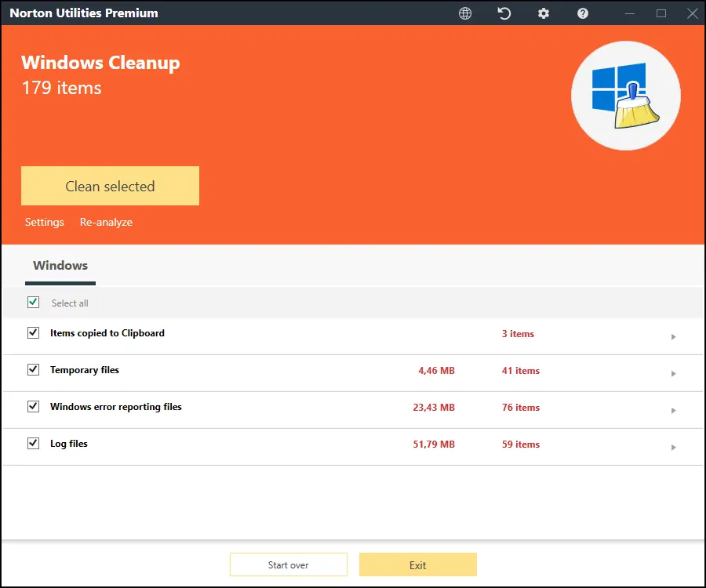
Task: Minimize the Norton Utilities window
Action: click(x=630, y=13)
